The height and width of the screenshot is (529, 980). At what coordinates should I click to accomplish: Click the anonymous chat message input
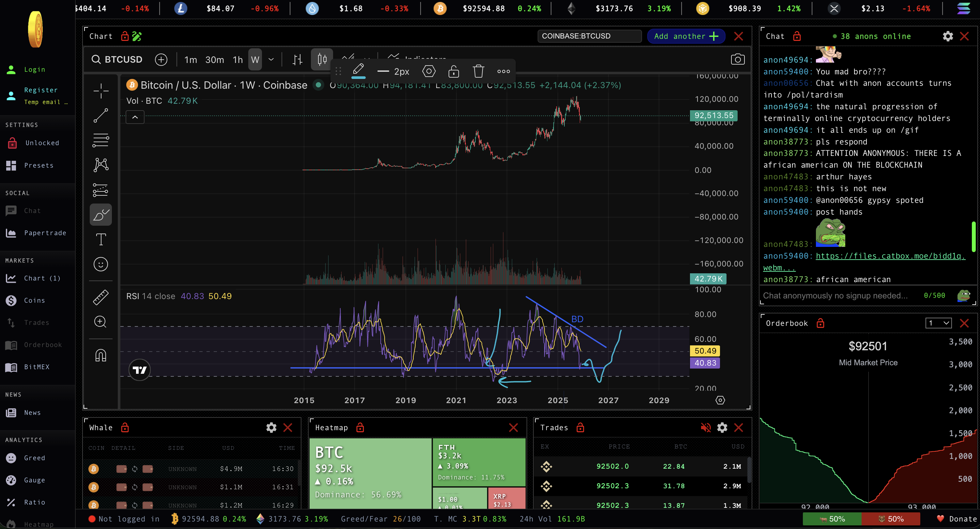coord(835,295)
